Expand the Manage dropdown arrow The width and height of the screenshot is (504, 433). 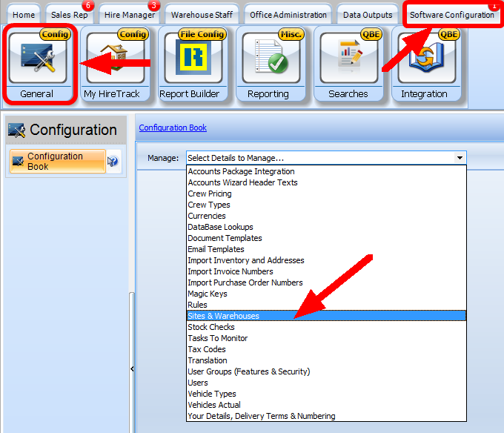(x=460, y=158)
